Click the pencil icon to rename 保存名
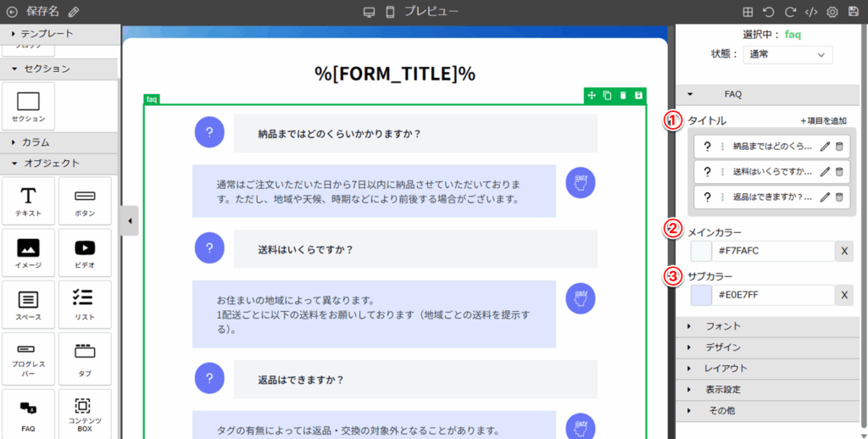This screenshot has height=439, width=868. point(74,12)
